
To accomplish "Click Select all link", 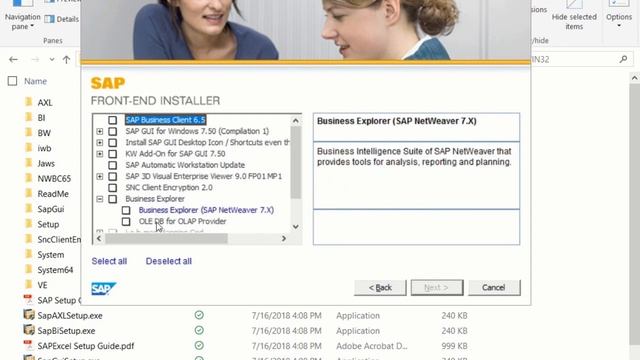I will [109, 261].
